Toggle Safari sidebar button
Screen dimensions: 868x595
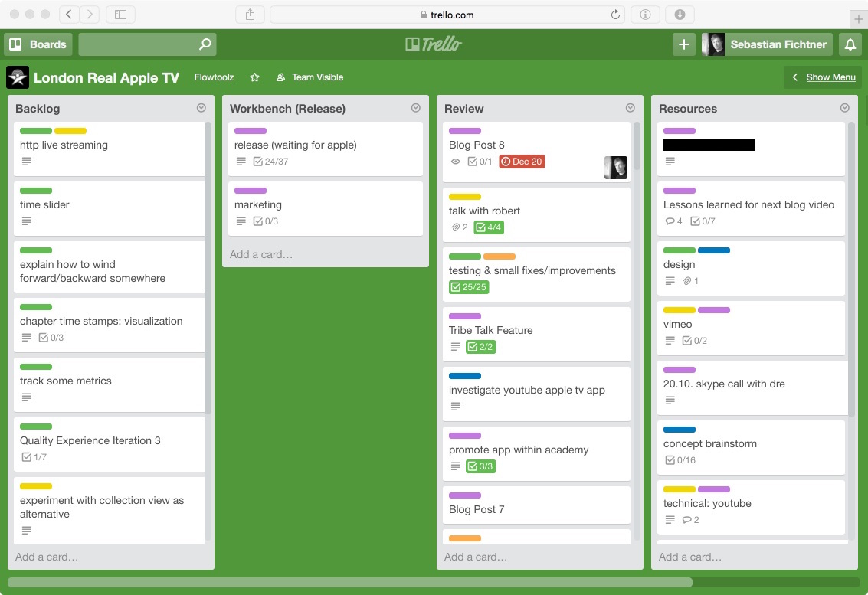[x=121, y=15]
